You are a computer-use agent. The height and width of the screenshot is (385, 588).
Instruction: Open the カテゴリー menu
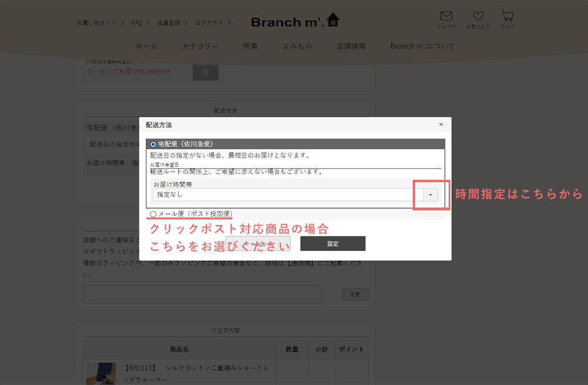(x=200, y=46)
